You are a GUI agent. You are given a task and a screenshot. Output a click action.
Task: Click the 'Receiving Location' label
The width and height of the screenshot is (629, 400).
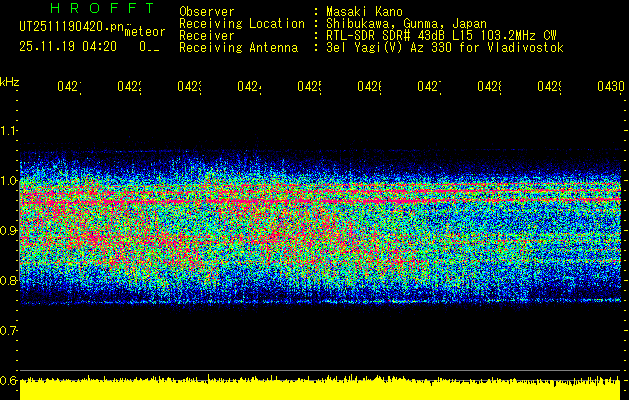(x=242, y=24)
